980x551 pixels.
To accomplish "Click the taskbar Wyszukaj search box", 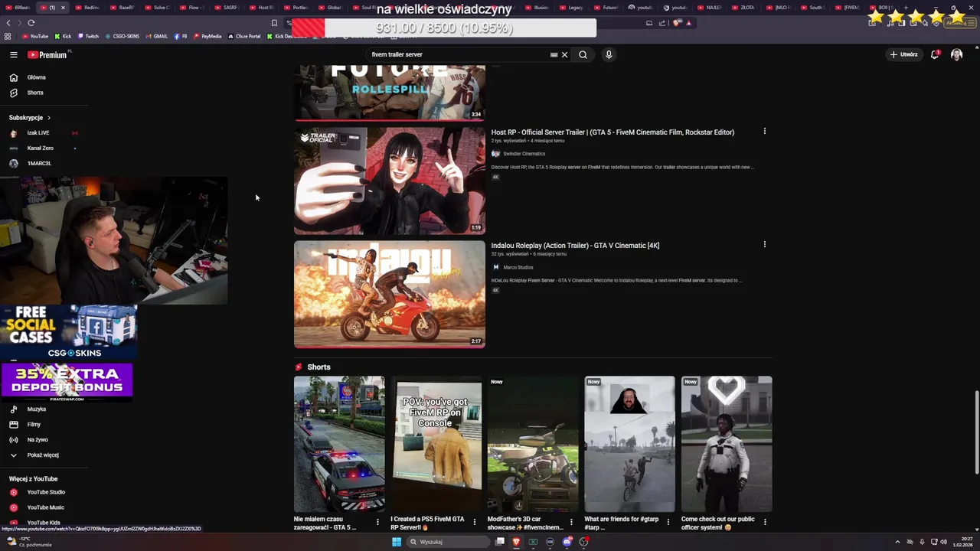I will click(x=448, y=542).
